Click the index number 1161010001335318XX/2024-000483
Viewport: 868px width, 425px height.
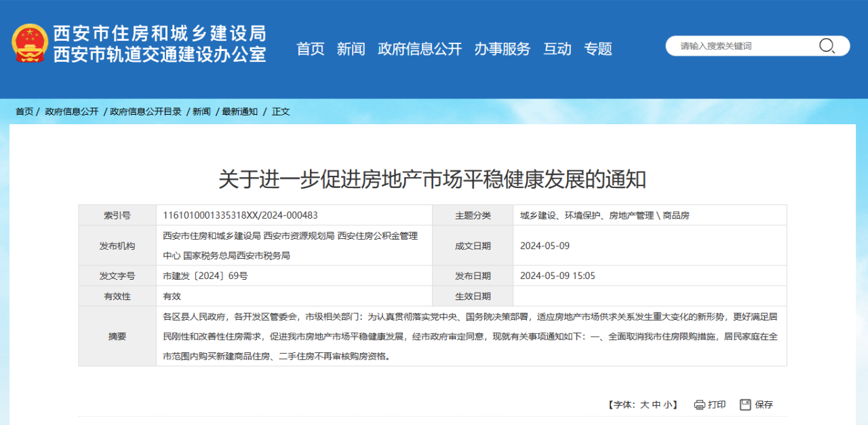point(241,215)
